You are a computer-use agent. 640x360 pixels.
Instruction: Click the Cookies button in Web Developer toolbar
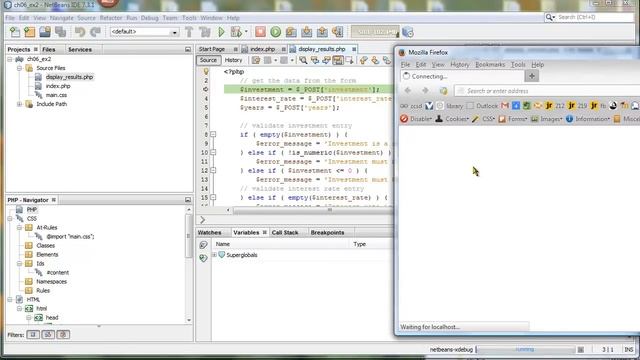point(452,119)
